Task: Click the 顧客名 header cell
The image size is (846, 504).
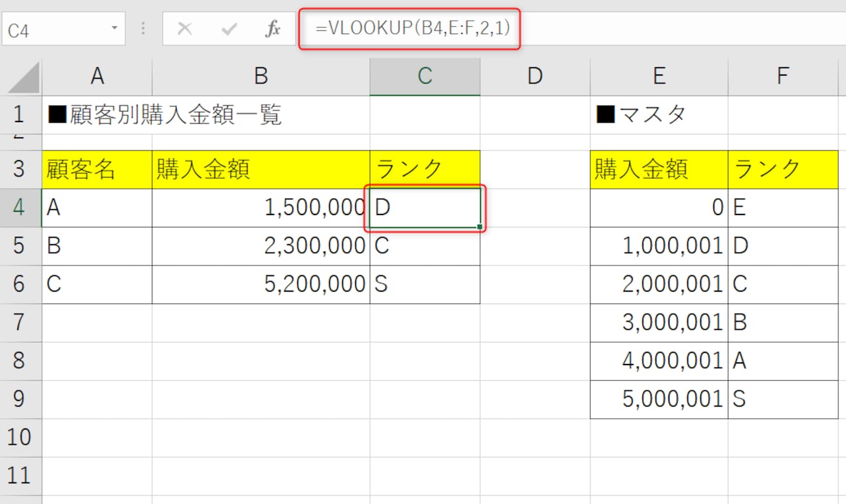Action: click(97, 169)
